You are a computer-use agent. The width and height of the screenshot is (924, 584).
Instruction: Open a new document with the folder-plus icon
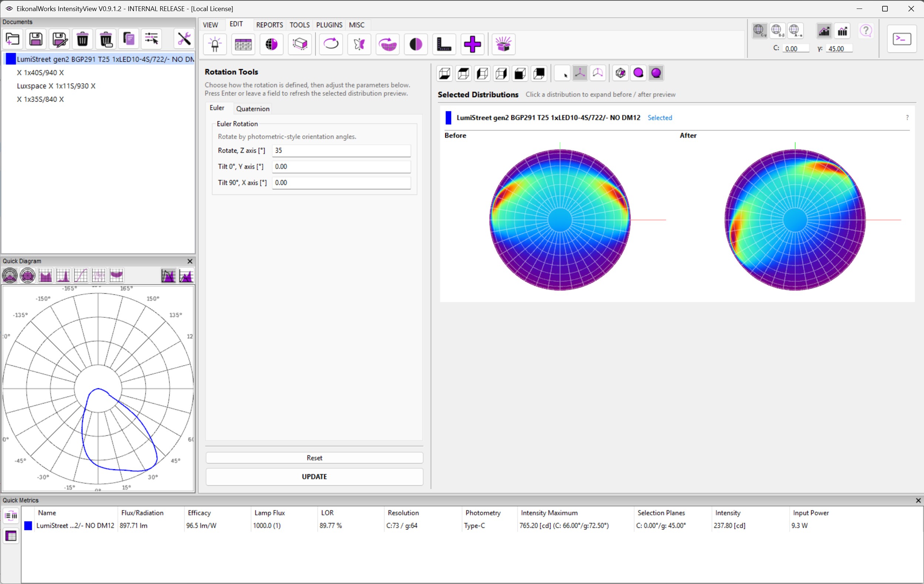(x=13, y=39)
